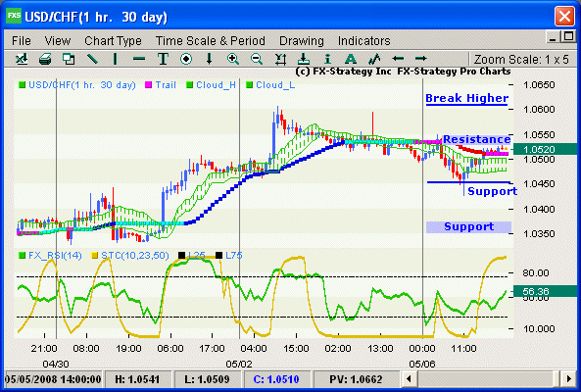Screen dimensions: 581x392
Task: Select the diagonal trend line tool
Action: point(92,59)
